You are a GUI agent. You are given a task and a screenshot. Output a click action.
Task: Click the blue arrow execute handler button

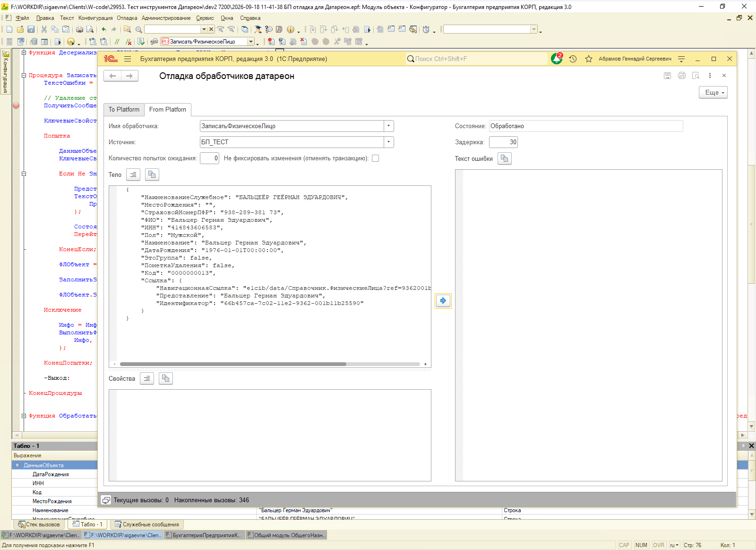(443, 301)
